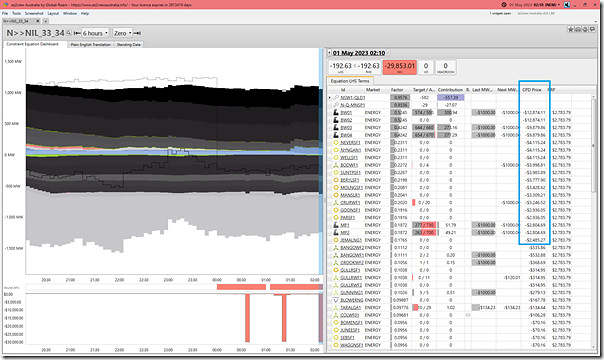Open the 6 hours time range dropdown

pos(95,33)
